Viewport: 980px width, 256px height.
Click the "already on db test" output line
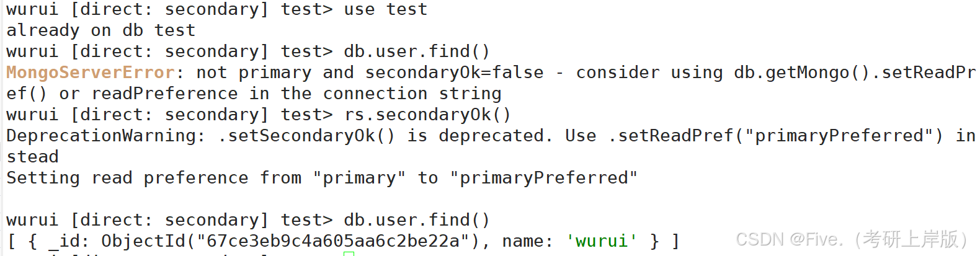(100, 30)
